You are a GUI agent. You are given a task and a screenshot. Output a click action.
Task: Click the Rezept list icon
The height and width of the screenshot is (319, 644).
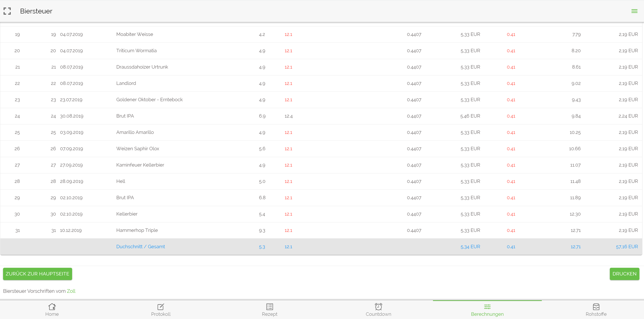270,306
